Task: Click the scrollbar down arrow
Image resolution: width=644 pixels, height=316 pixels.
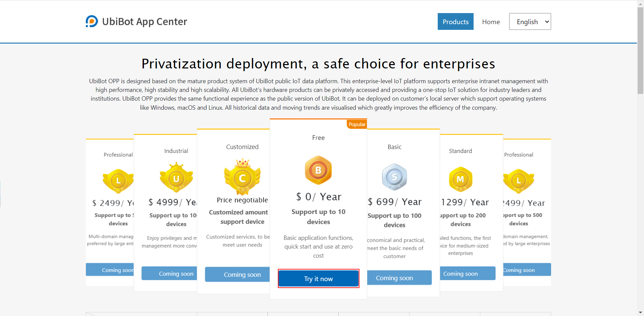Action: click(x=640, y=313)
